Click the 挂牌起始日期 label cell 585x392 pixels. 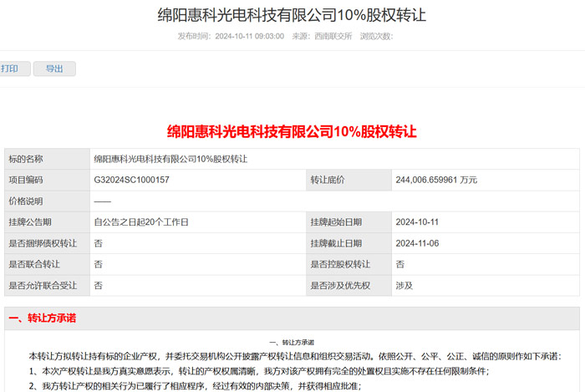click(x=348, y=222)
